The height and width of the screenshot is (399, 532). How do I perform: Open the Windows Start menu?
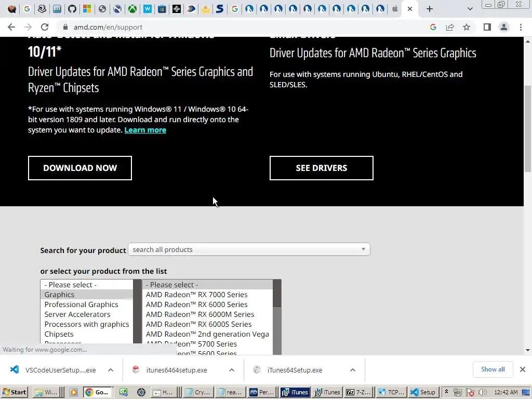point(14,392)
